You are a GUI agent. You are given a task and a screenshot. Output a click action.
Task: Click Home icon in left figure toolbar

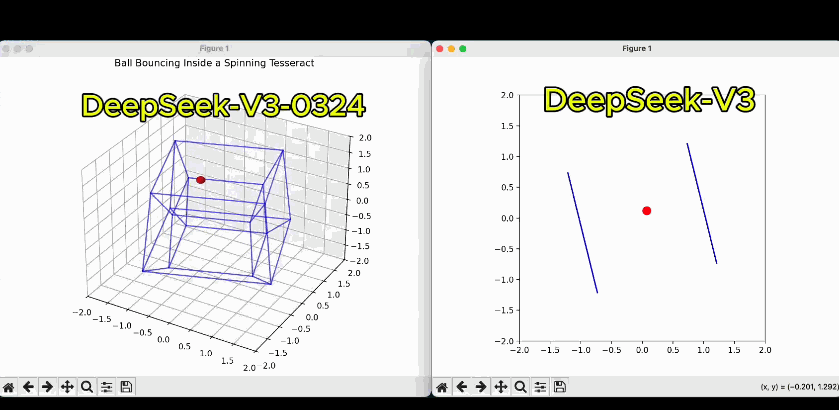(8, 386)
